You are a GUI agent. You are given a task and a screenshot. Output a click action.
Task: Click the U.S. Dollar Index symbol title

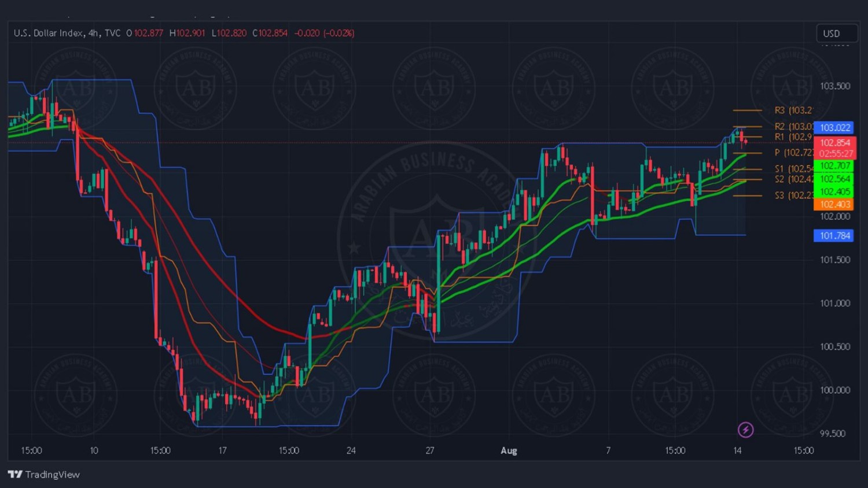coord(67,33)
